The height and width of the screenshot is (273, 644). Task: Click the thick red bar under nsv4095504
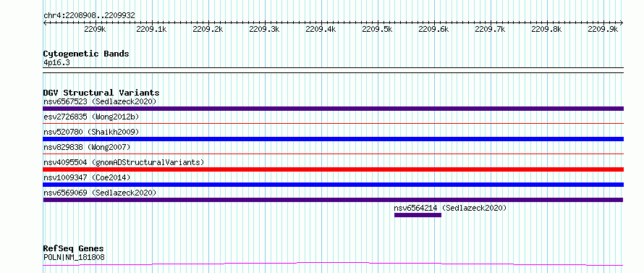[x=333, y=169]
